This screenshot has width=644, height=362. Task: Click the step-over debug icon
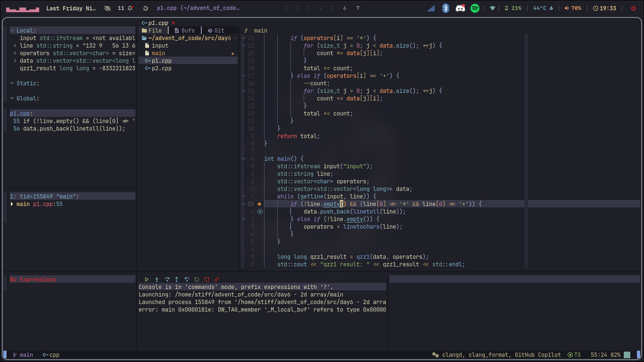167,279
